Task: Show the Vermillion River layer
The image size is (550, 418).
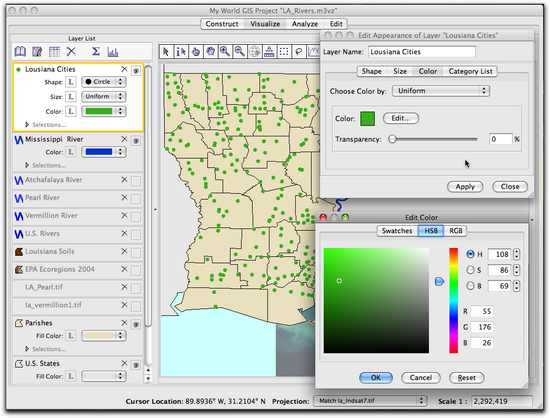Action: point(136,217)
